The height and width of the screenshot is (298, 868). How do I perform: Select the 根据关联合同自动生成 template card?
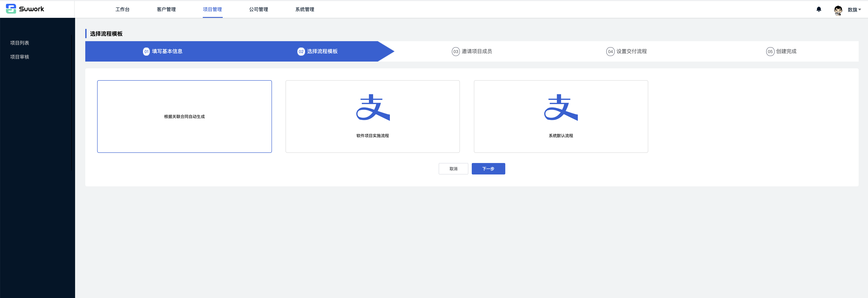pyautogui.click(x=184, y=116)
